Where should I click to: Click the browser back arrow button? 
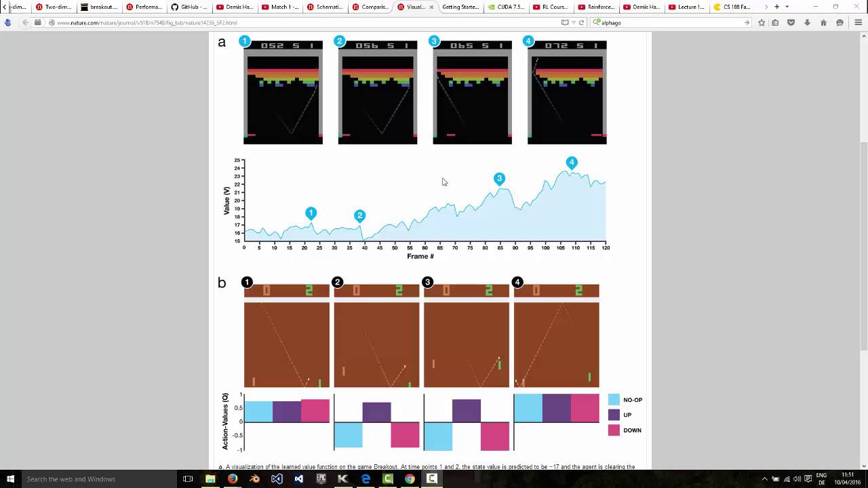click(x=25, y=22)
